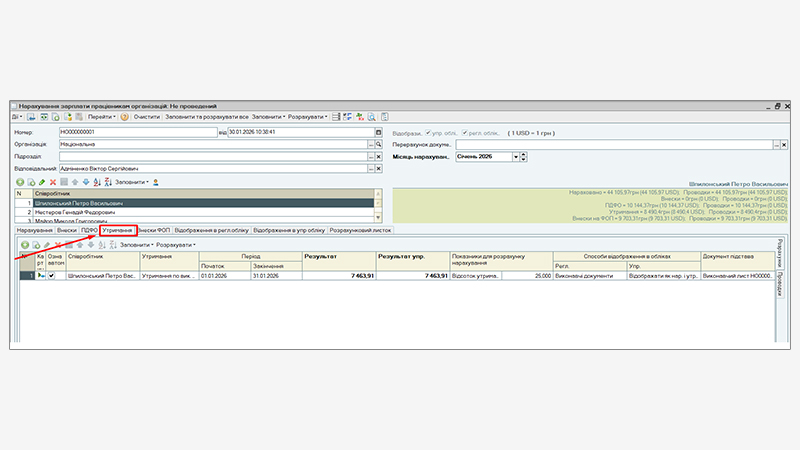Click the month stepper arrows
This screenshot has width=800, height=450.
point(524,156)
